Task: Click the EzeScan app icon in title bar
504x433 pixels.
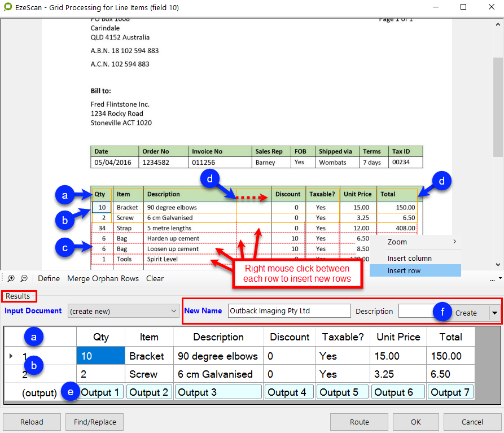Action: (x=7, y=8)
